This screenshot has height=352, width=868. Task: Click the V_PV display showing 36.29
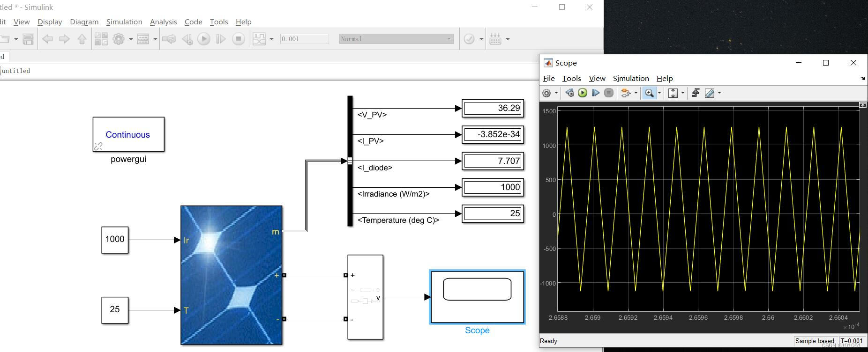(x=493, y=108)
